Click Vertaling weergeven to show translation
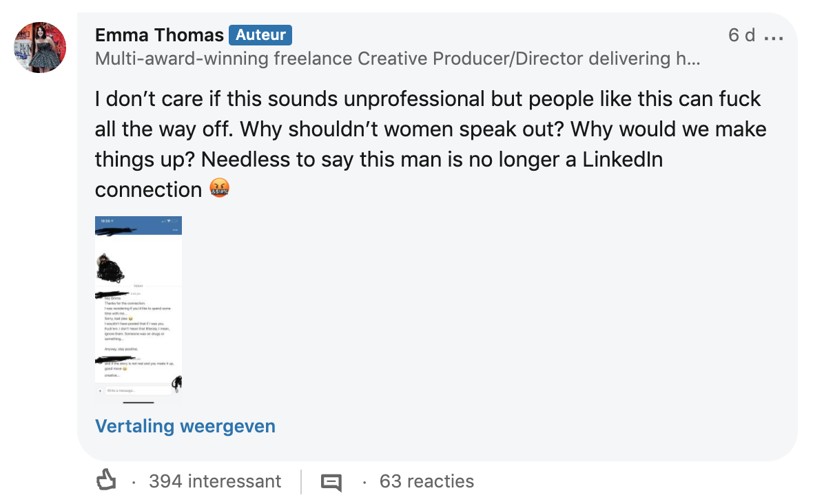The height and width of the screenshot is (504, 813). [x=185, y=426]
